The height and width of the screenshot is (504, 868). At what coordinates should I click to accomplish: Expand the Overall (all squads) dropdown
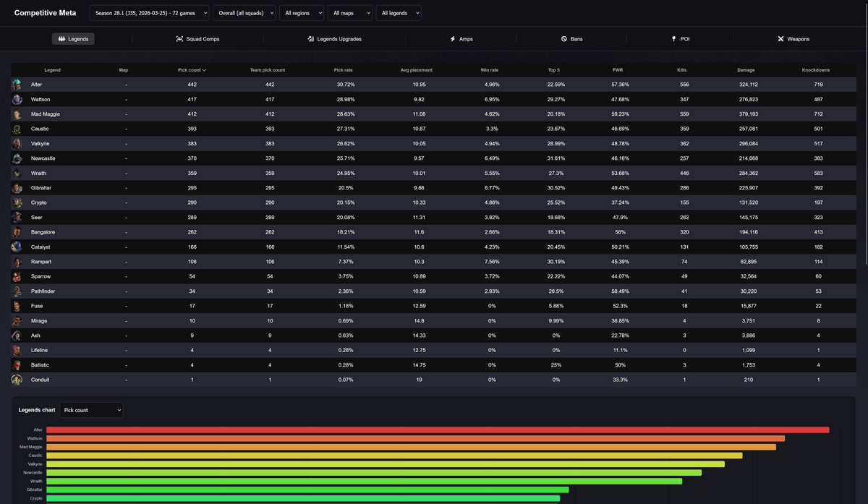pos(244,13)
